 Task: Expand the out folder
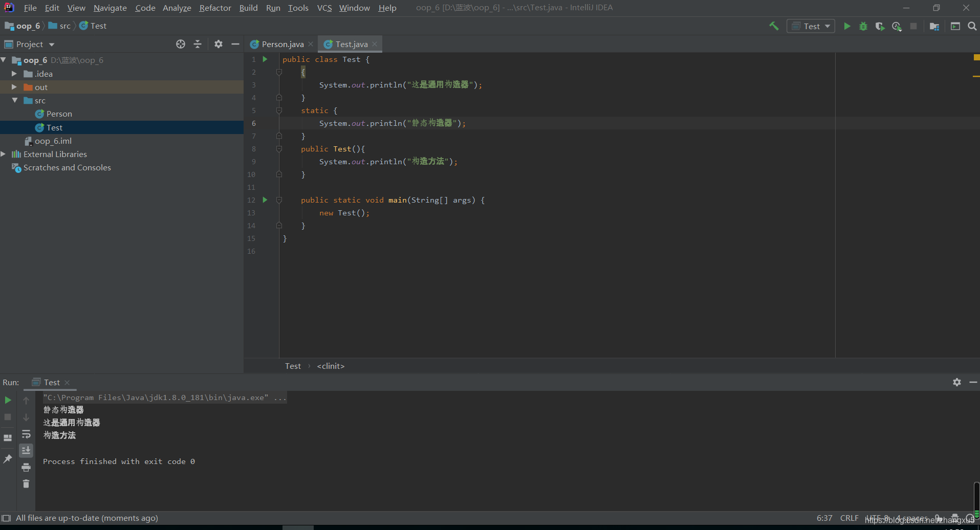[x=15, y=87]
